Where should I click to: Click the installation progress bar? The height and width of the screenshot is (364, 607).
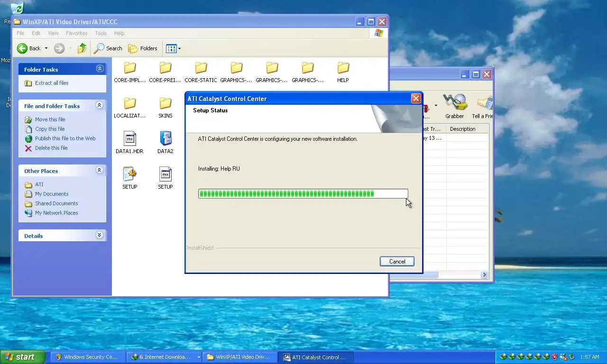(x=303, y=193)
